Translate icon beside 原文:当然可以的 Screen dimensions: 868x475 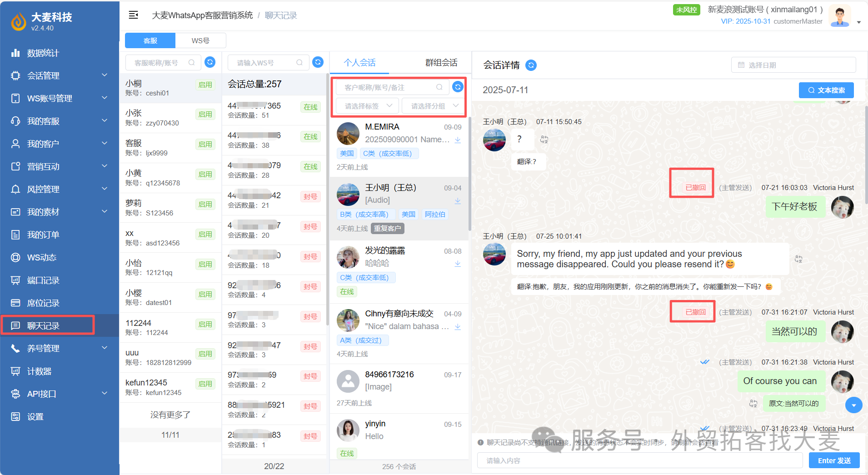tap(753, 404)
